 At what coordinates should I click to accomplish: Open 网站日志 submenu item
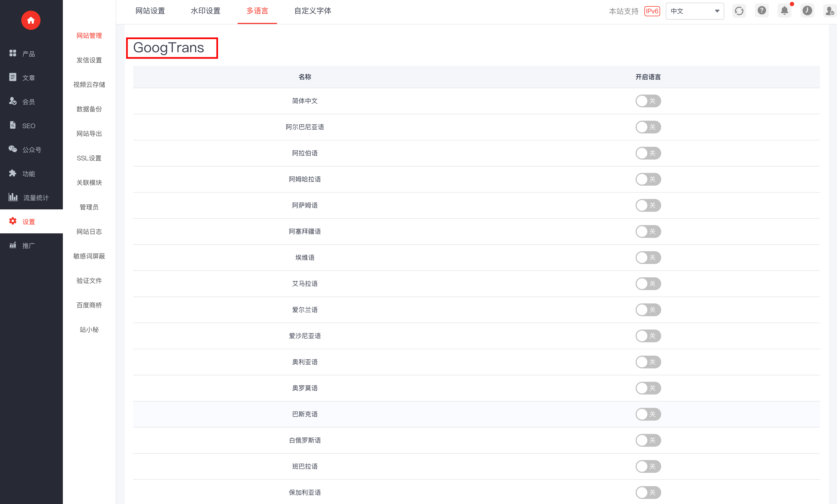89,232
